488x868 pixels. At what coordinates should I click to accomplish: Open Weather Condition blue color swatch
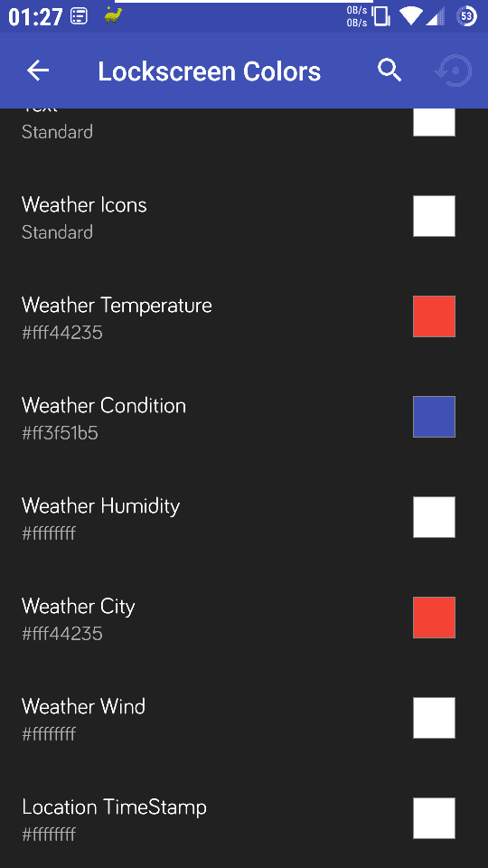(x=434, y=416)
